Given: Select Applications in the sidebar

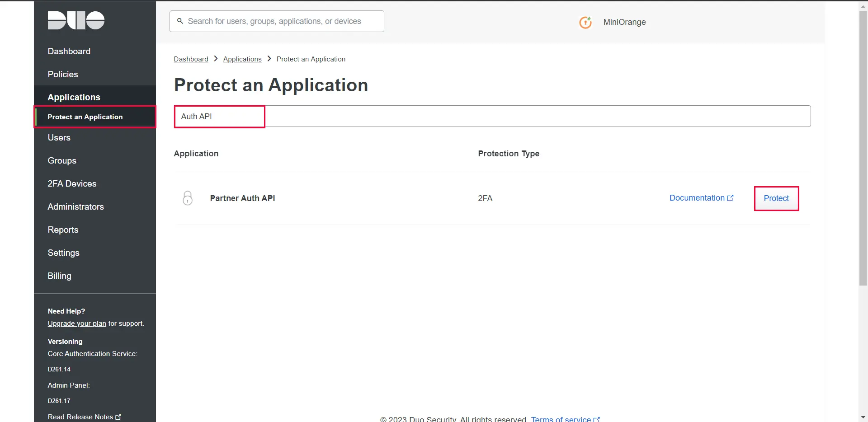Looking at the screenshot, I should pyautogui.click(x=74, y=98).
